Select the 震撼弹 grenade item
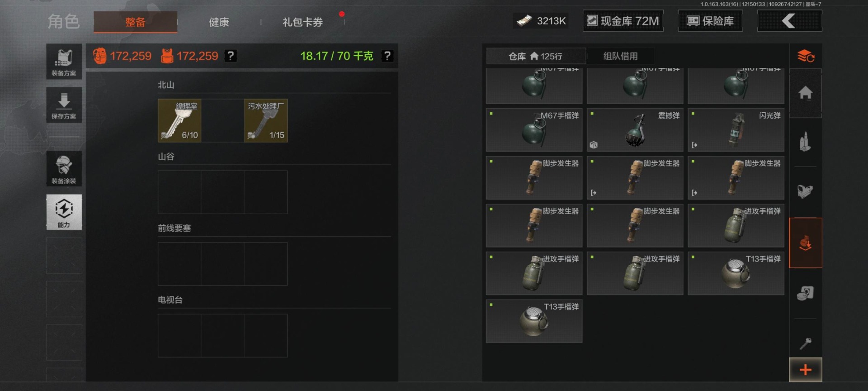The width and height of the screenshot is (868, 391). pyautogui.click(x=635, y=130)
